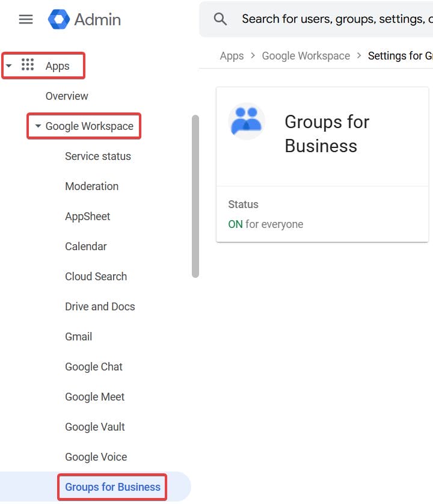The height and width of the screenshot is (504, 433).
Task: Click the Status label in the card
Action: click(244, 204)
